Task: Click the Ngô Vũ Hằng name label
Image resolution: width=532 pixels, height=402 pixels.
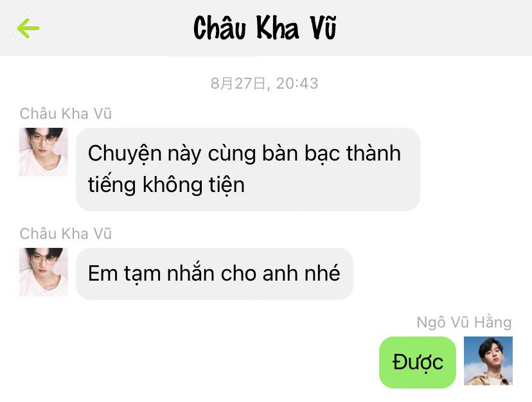Action: pyautogui.click(x=464, y=322)
